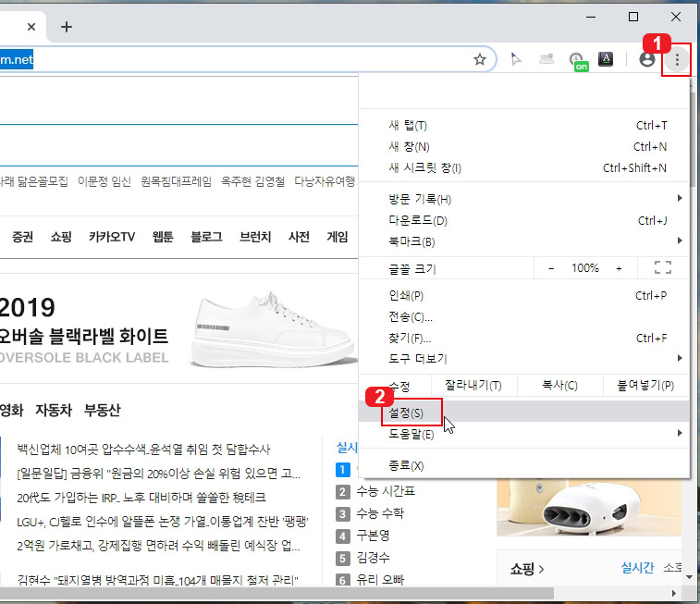This screenshot has width=700, height=604.
Task: Choose 인쇄(P) print option
Action: click(524, 296)
